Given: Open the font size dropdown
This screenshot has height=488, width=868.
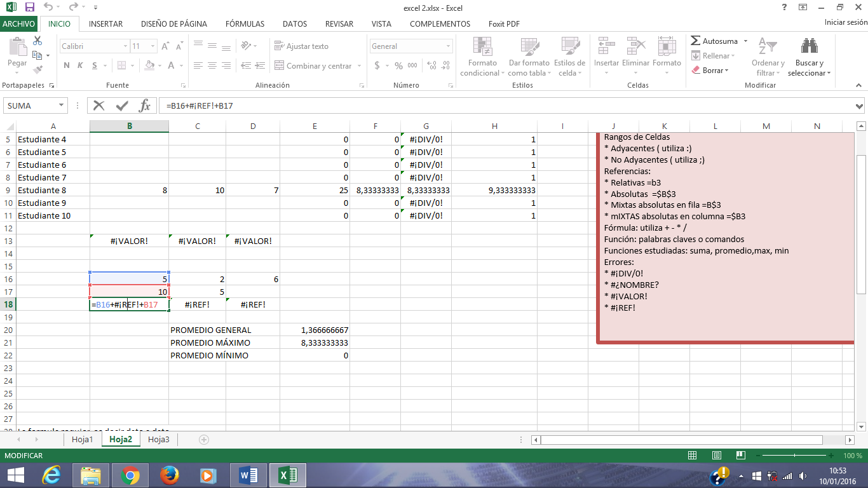Looking at the screenshot, I should [x=151, y=46].
